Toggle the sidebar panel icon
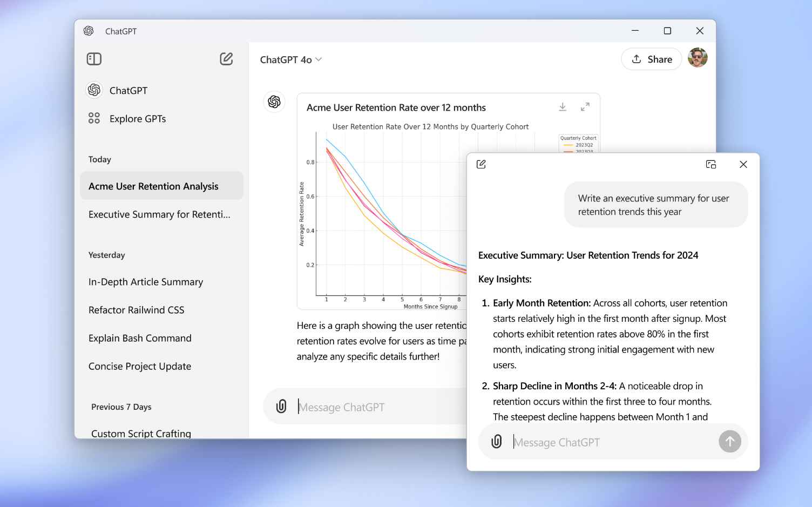This screenshot has width=812, height=507. point(94,59)
